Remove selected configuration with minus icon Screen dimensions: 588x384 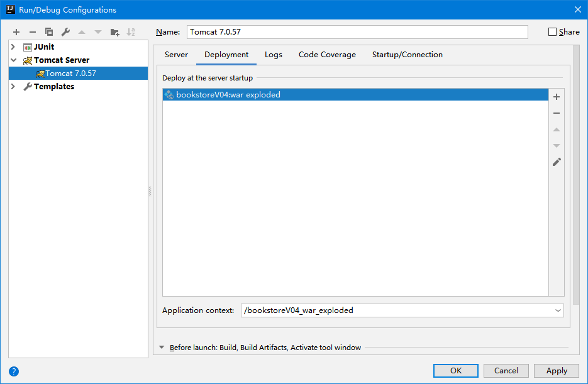[33, 32]
